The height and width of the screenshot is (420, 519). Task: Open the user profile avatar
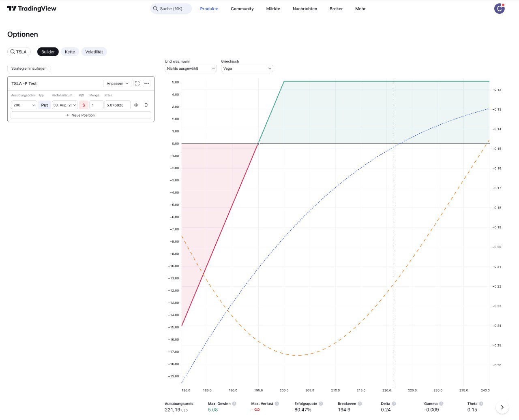pyautogui.click(x=499, y=9)
